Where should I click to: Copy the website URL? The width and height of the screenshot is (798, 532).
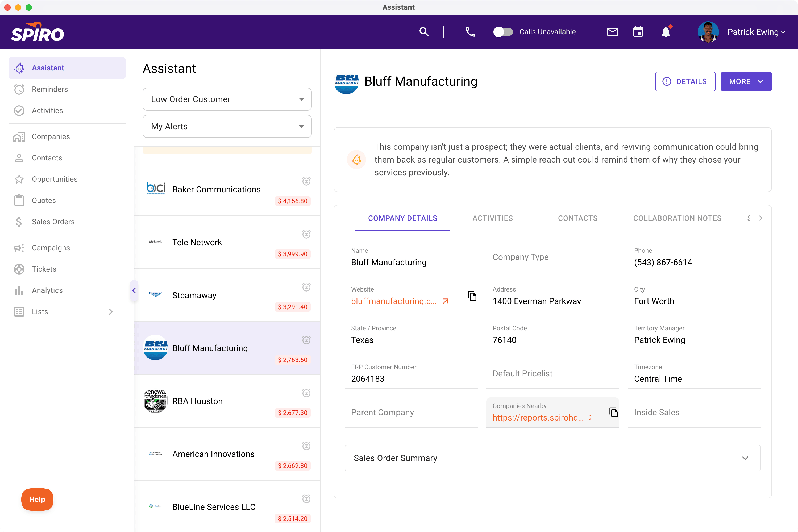[x=472, y=296]
